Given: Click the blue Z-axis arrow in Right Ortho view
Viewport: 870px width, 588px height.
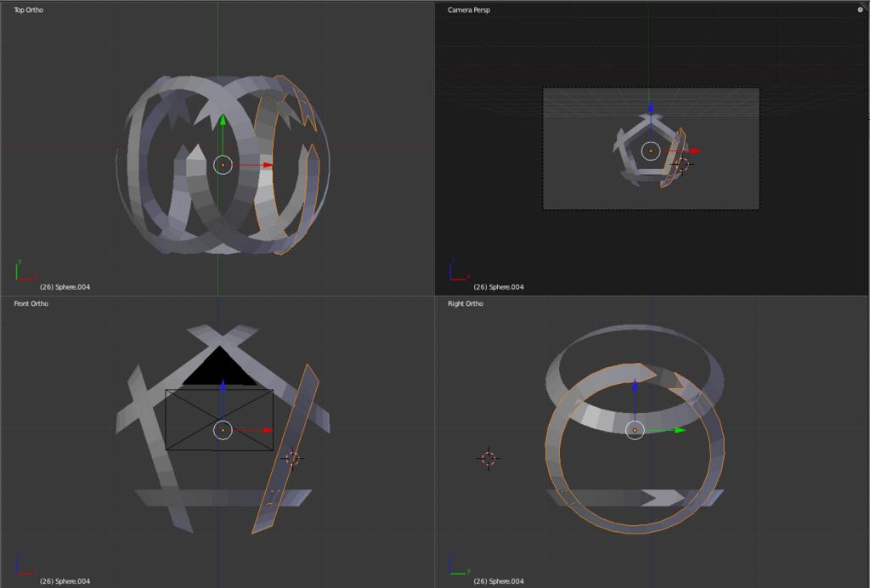Looking at the screenshot, I should [x=635, y=386].
